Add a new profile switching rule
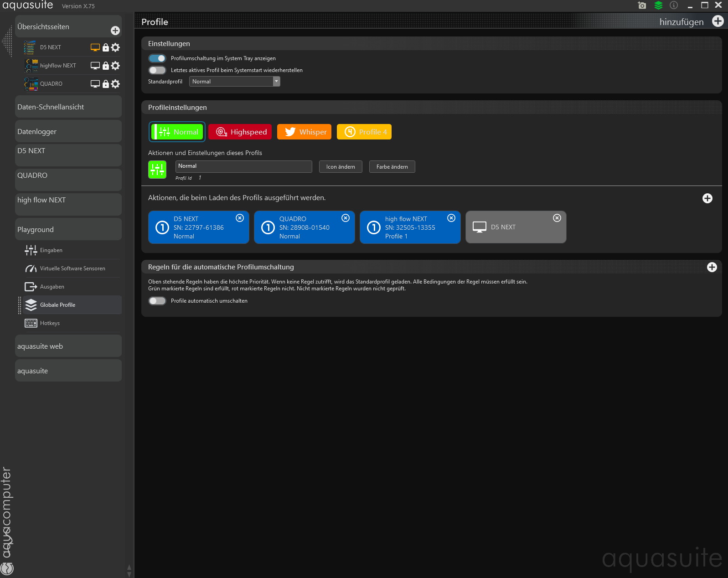Image resolution: width=728 pixels, height=578 pixels. coord(712,267)
